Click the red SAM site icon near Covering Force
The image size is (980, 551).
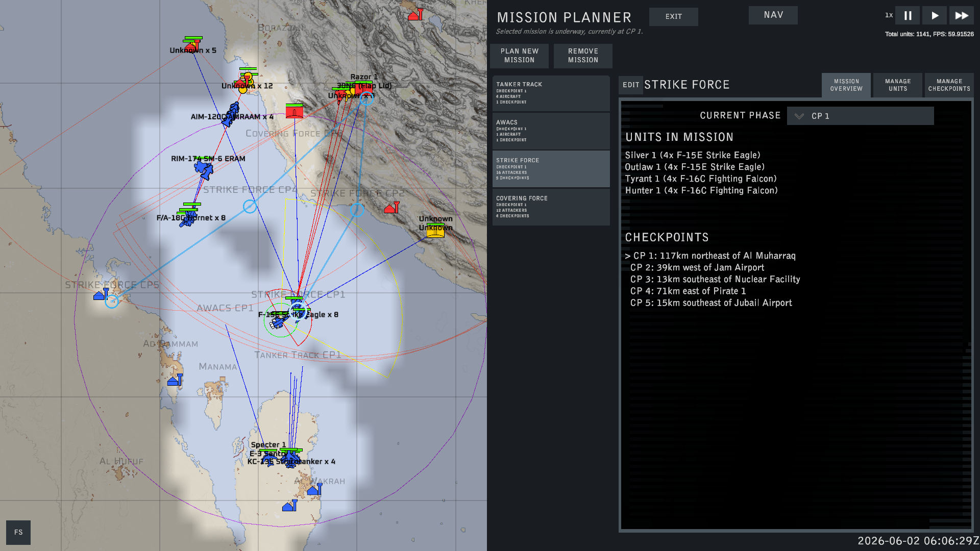coord(295,112)
